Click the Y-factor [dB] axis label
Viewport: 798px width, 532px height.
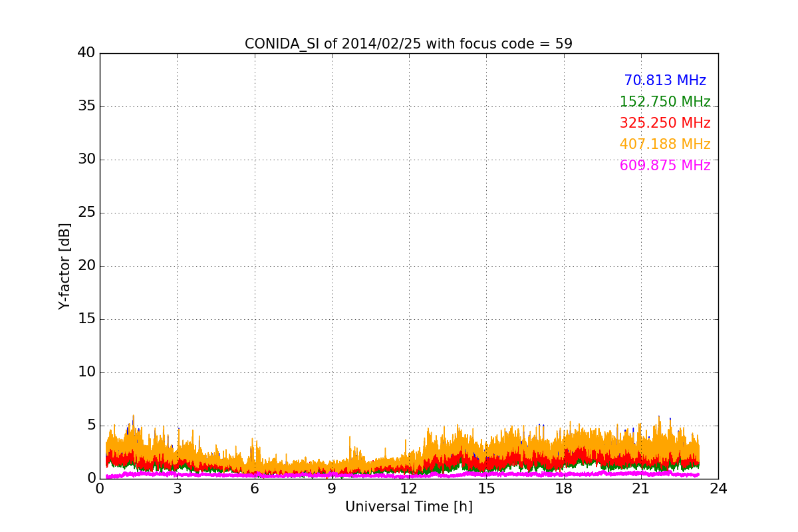[x=65, y=266]
